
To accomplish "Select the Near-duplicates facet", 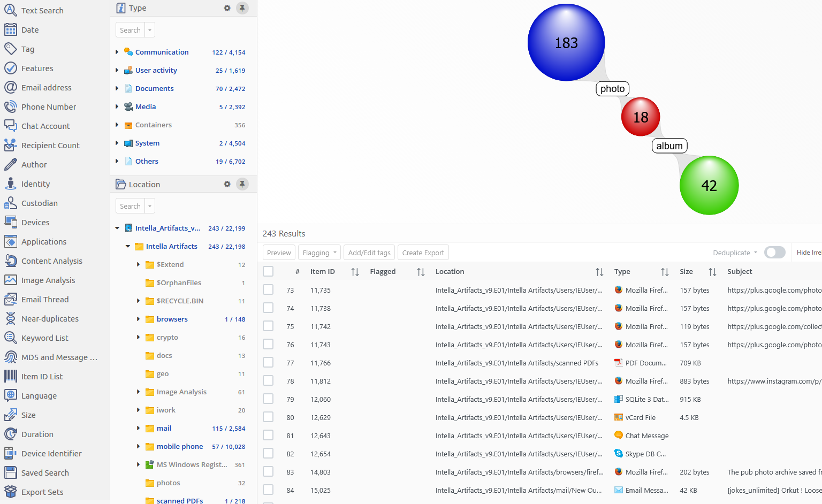I will (x=49, y=319).
